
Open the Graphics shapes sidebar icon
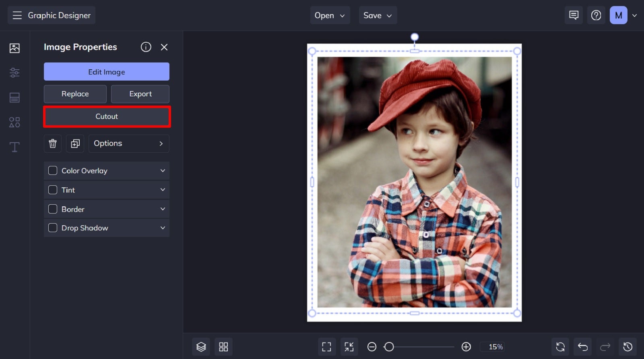click(14, 122)
